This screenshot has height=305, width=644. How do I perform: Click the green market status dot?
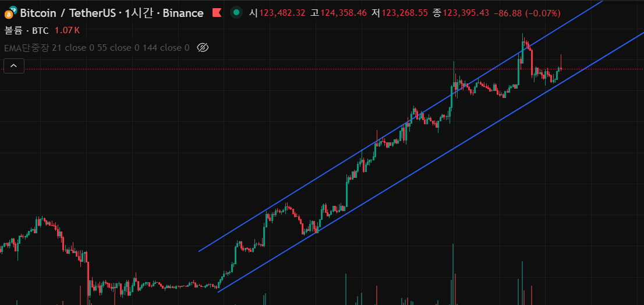point(236,12)
